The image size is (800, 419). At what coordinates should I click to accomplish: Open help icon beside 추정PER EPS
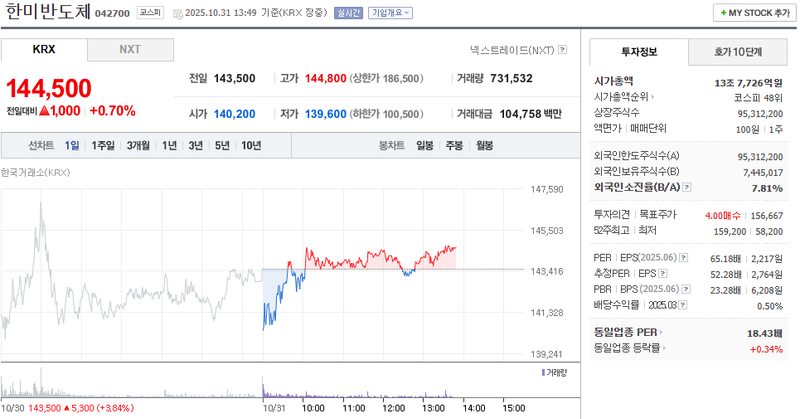click(662, 274)
